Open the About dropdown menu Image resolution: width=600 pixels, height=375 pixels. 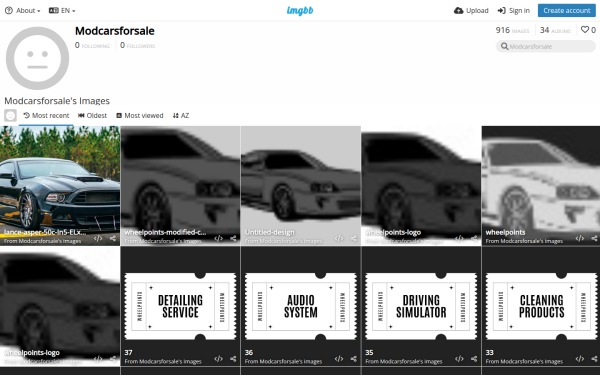tap(22, 11)
